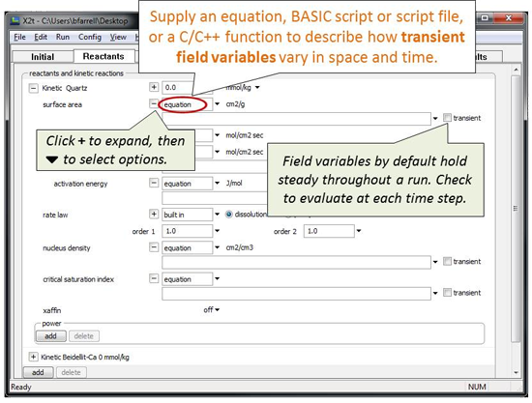The width and height of the screenshot is (532, 403).
Task: Expand the rate law options
Action: [154, 215]
